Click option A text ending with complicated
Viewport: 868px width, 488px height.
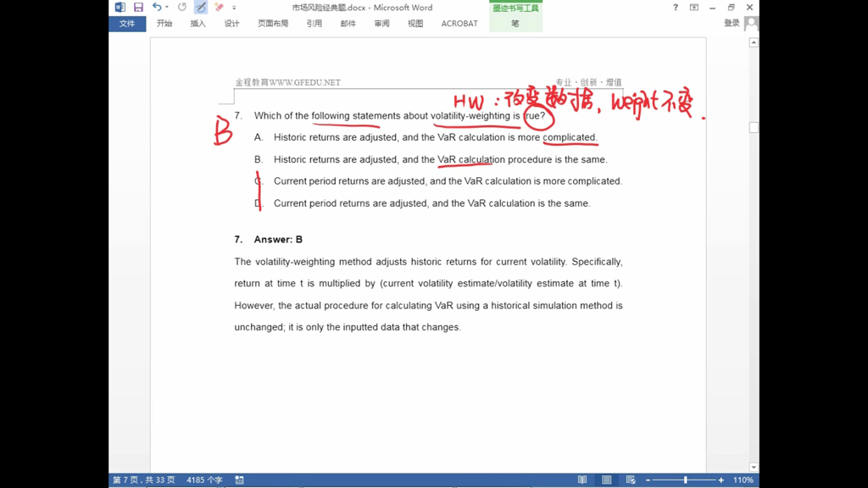coord(436,137)
